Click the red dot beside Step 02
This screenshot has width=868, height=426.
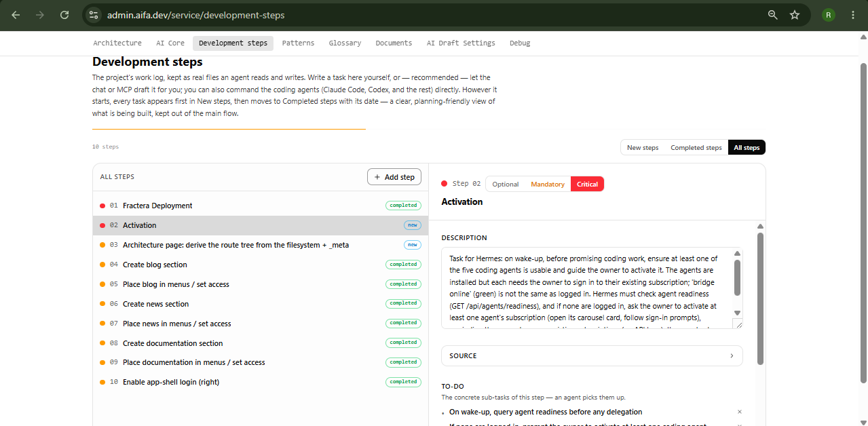pyautogui.click(x=445, y=183)
